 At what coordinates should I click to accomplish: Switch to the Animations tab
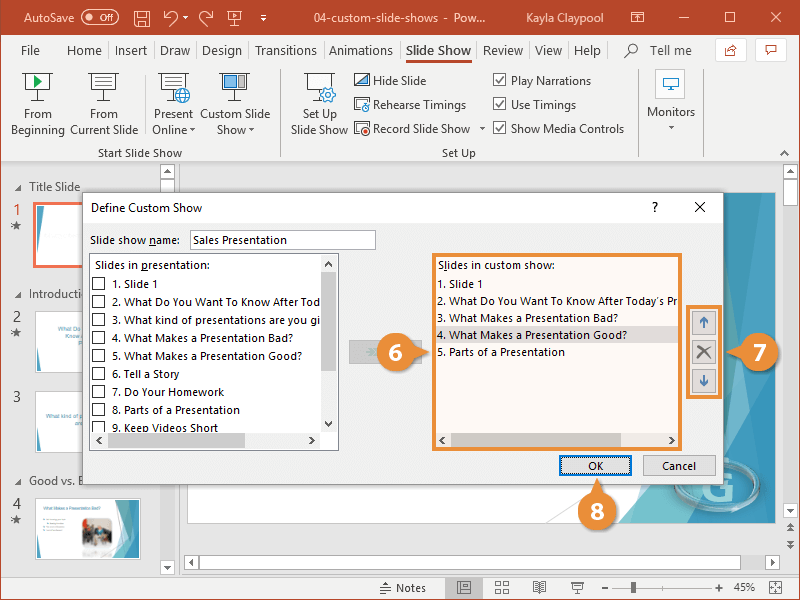click(x=361, y=51)
